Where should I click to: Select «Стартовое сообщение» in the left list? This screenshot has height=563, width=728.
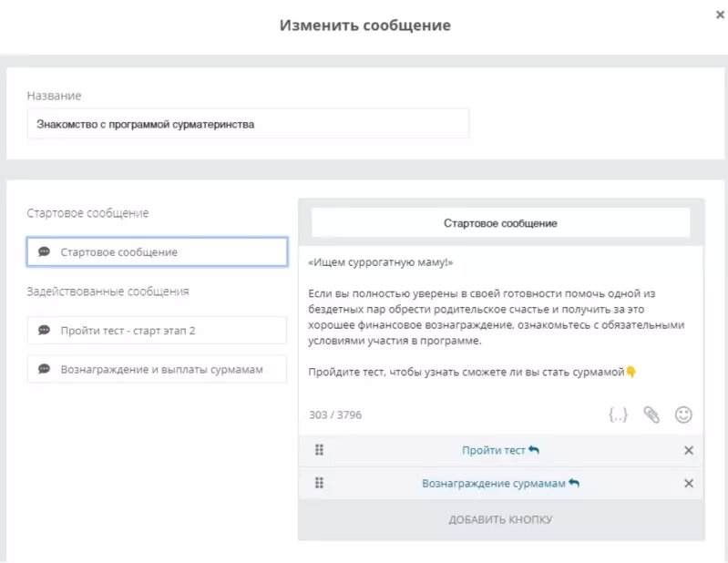(x=157, y=252)
